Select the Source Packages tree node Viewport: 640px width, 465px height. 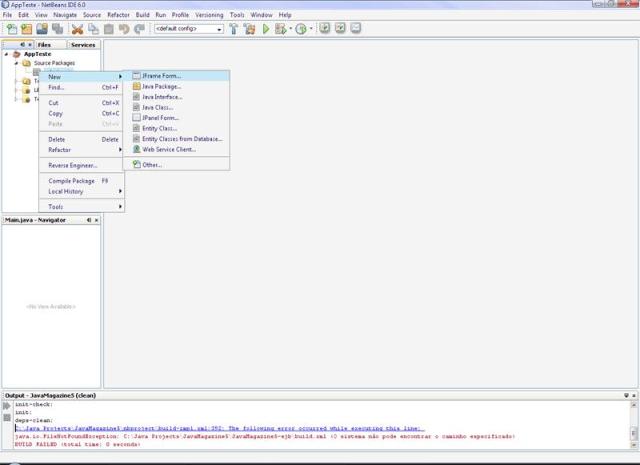(54, 63)
